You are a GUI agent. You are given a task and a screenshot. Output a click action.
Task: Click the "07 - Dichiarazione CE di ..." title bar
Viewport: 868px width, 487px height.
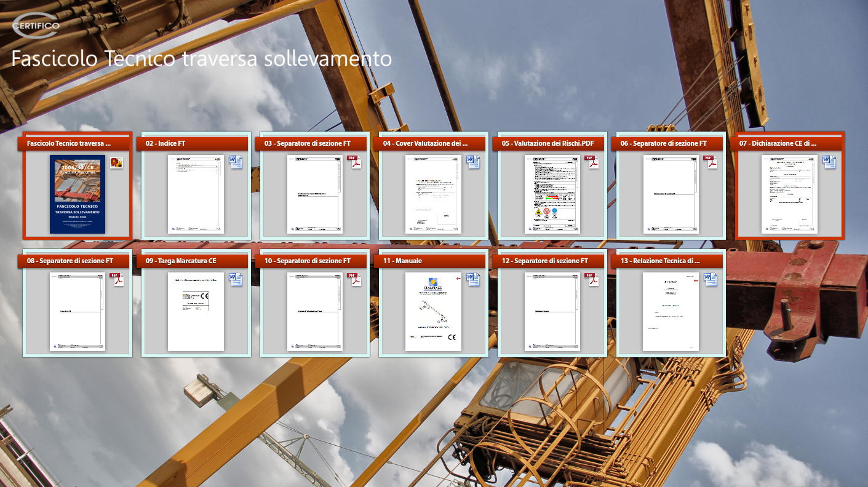coord(790,143)
